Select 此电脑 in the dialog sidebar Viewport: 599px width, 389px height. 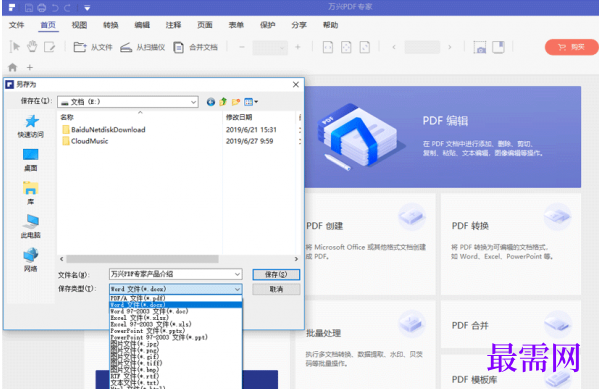(x=31, y=227)
